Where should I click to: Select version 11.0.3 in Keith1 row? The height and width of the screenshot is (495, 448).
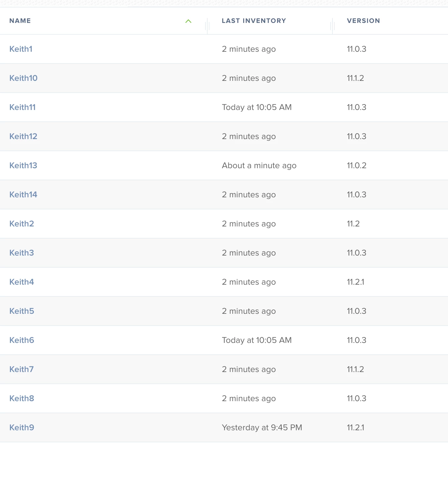coord(357,49)
